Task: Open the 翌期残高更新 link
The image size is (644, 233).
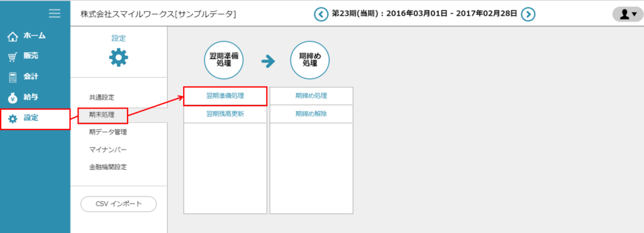Action: (x=225, y=114)
